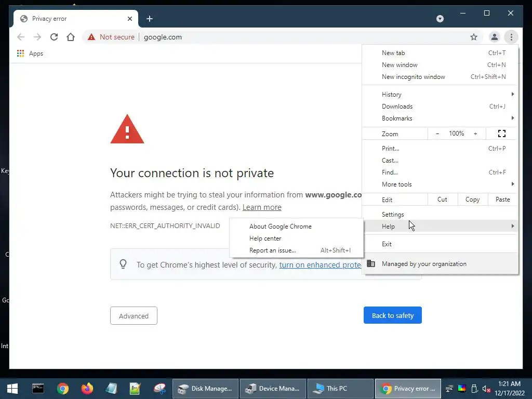
Task: Open Help center submenu item
Action: tap(296, 238)
